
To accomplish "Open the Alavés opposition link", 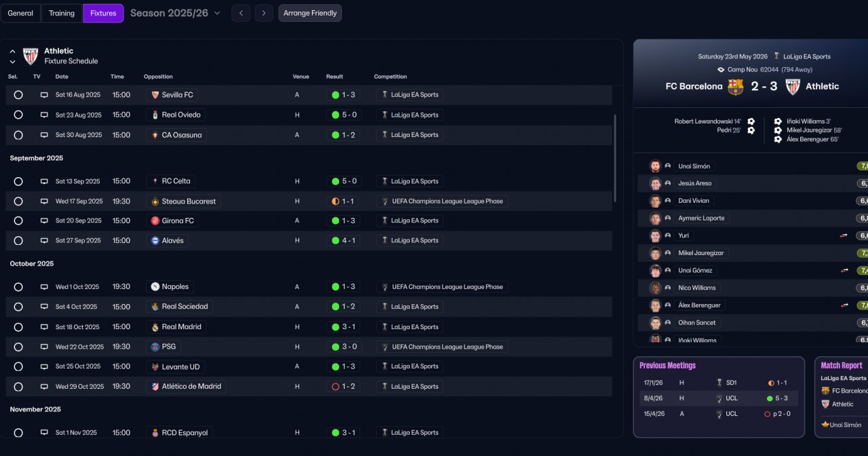I will click(167, 241).
